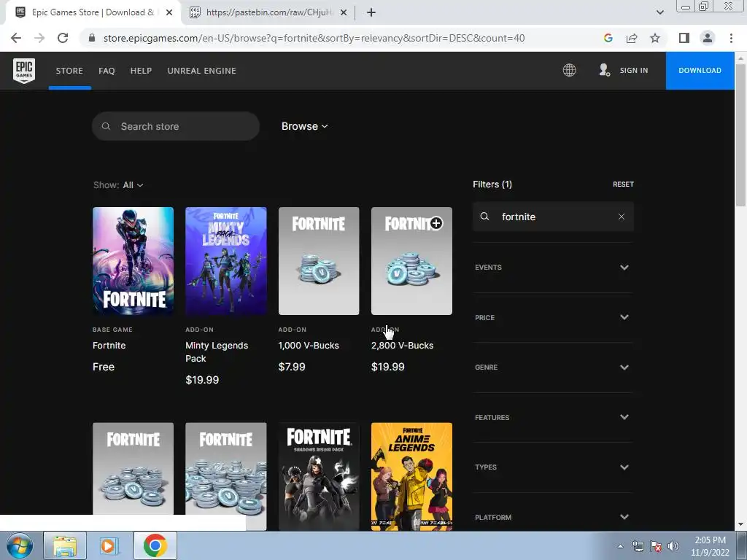Open the network tray icon

point(638,546)
